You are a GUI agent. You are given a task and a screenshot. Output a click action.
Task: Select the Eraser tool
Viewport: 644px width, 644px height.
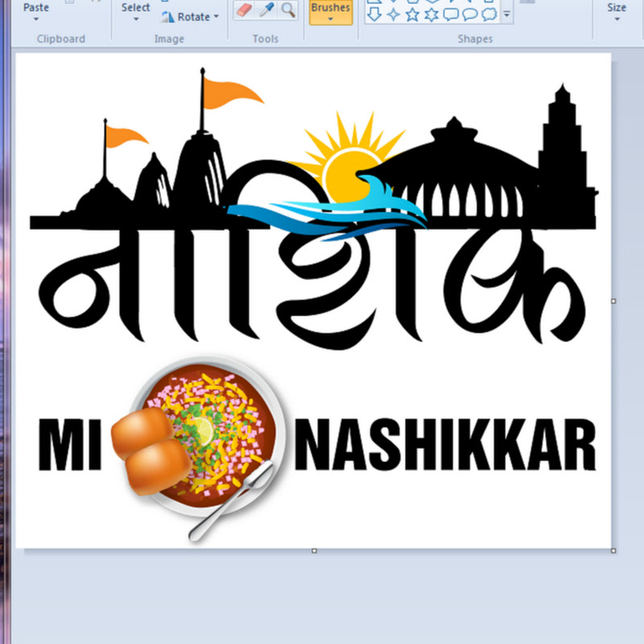[245, 10]
